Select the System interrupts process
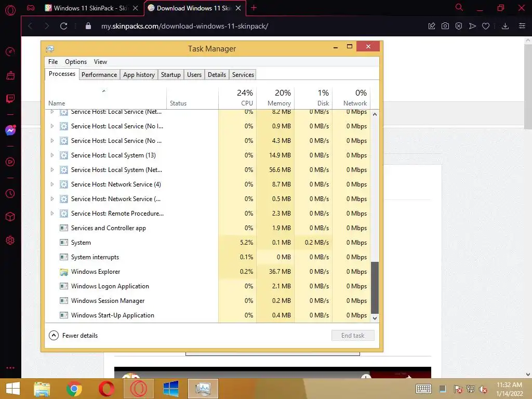Viewport: 532px width, 399px height. click(208, 257)
